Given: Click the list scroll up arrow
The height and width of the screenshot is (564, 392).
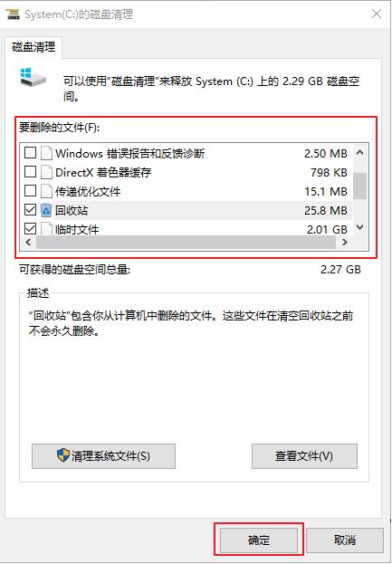Looking at the screenshot, I should click(x=359, y=153).
